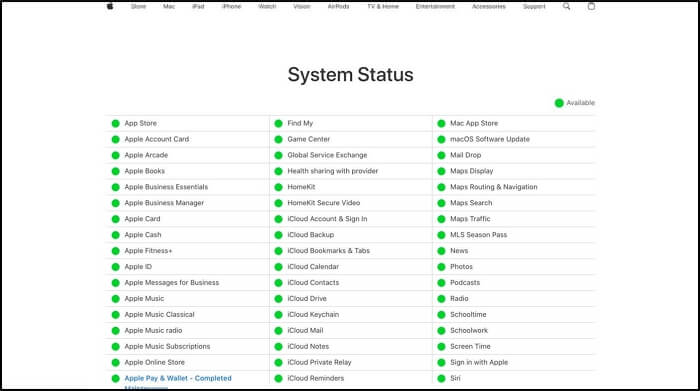The height and width of the screenshot is (391, 700).
Task: Click green dot next to iCloud Keychain
Action: pos(279,315)
